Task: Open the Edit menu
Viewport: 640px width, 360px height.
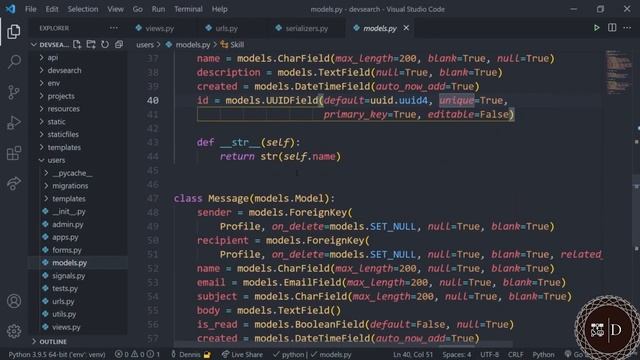Action: [52, 9]
